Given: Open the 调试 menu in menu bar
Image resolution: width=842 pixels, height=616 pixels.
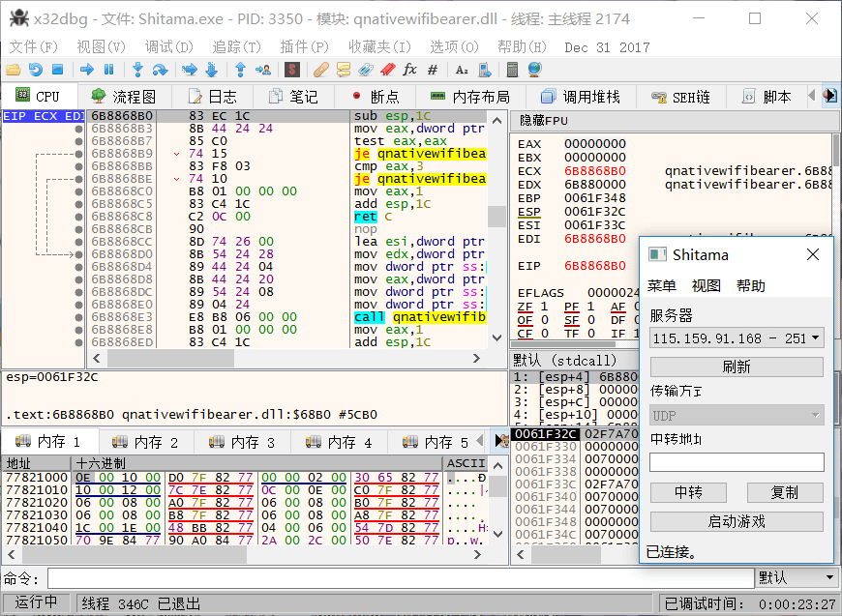Looking at the screenshot, I should click(x=168, y=46).
